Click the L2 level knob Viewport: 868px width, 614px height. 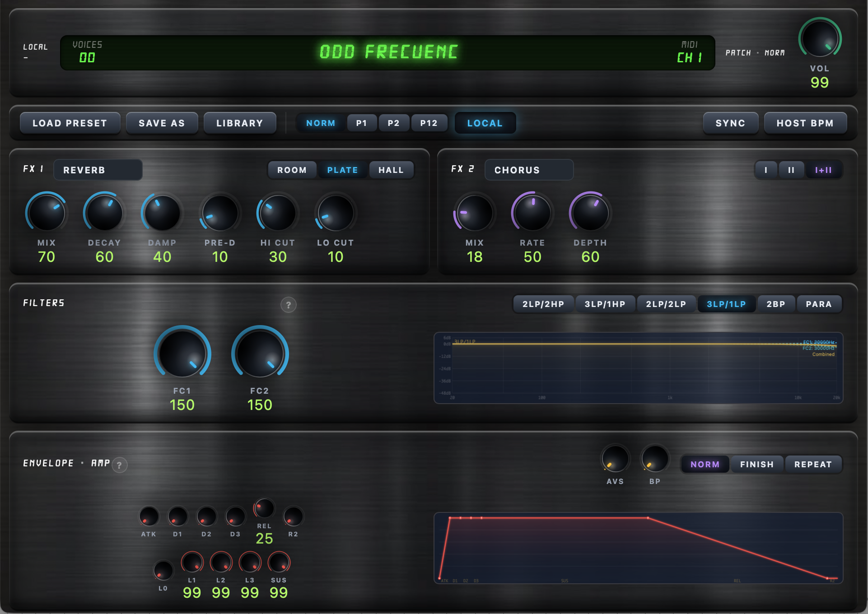tap(221, 563)
